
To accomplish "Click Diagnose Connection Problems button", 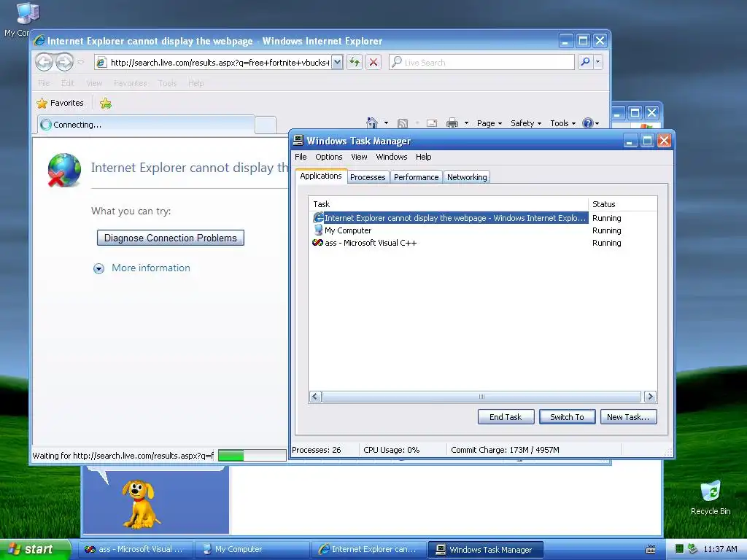I will click(171, 238).
